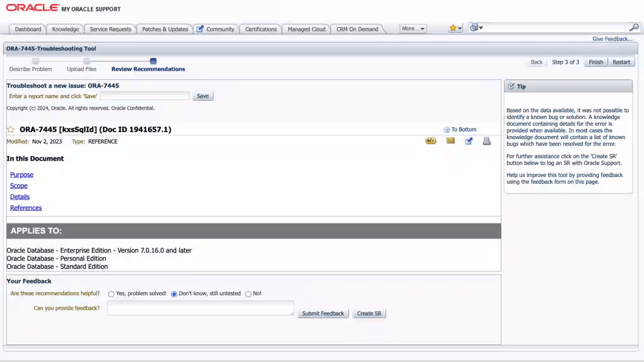Open CRM On Demand tab
The width and height of the screenshot is (644, 362).
tap(357, 29)
